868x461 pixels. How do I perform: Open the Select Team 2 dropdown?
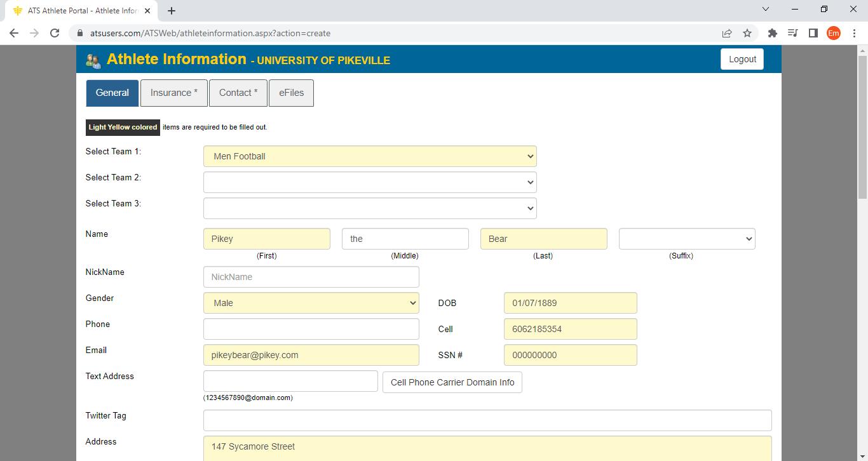(x=370, y=182)
